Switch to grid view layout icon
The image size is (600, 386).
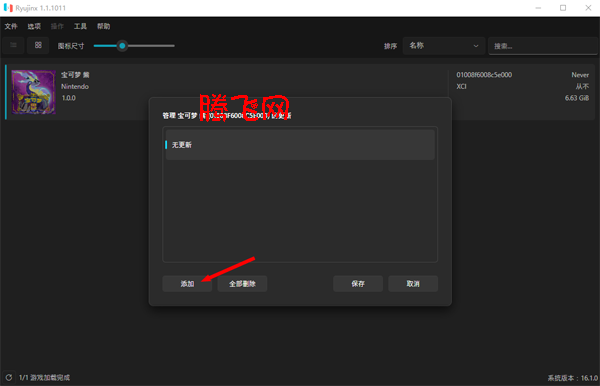click(x=38, y=46)
